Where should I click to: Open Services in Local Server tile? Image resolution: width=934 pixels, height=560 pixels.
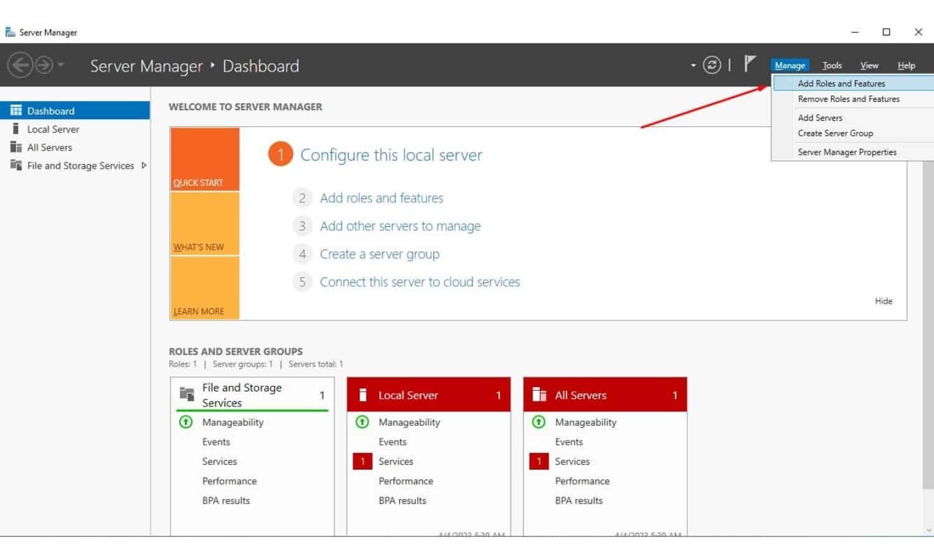click(x=396, y=462)
